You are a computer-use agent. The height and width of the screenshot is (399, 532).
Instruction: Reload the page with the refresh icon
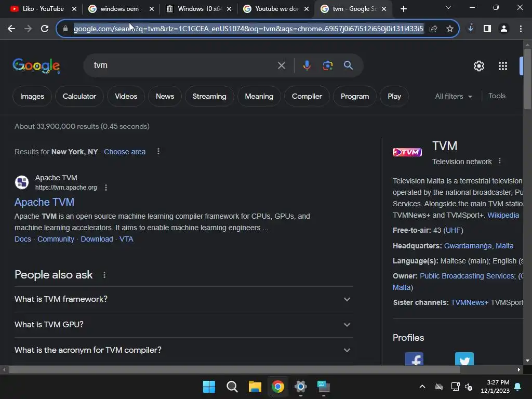(45, 29)
